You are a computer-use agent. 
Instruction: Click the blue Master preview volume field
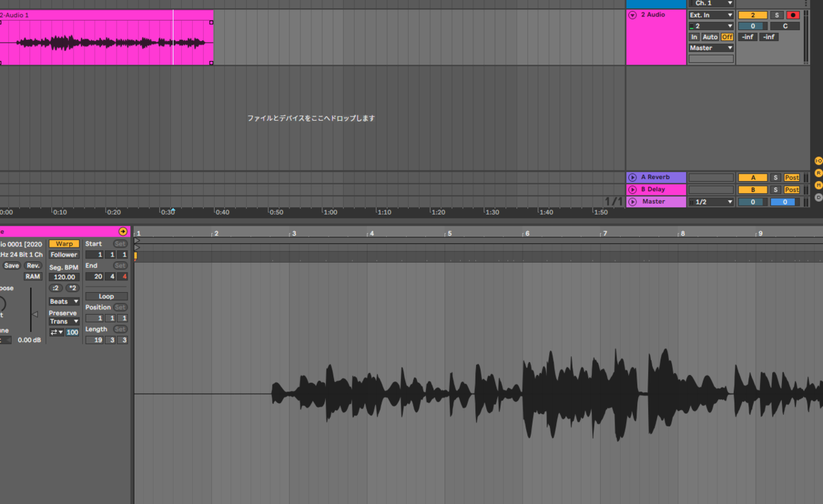click(784, 202)
